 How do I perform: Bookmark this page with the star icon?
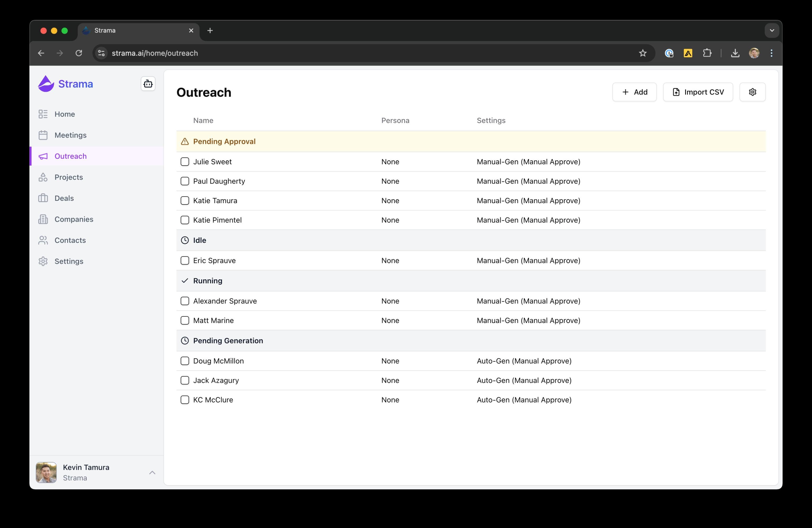click(x=643, y=53)
